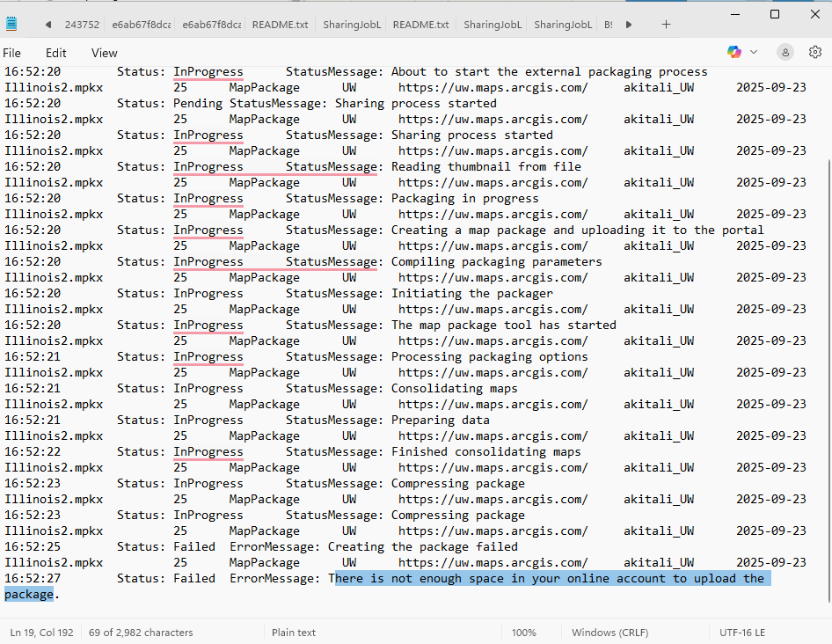
Task: Open Notepad settings gear
Action: (x=814, y=53)
